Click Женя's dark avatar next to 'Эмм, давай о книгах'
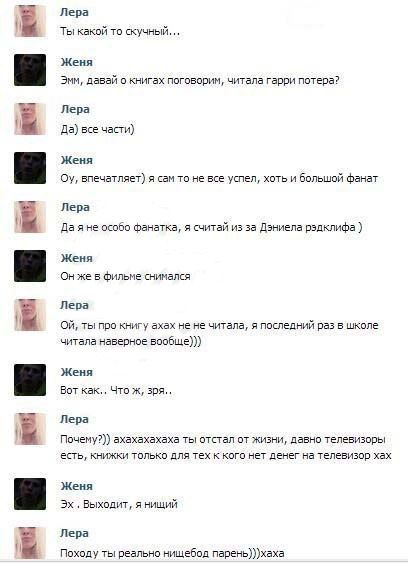 pyautogui.click(x=30, y=70)
